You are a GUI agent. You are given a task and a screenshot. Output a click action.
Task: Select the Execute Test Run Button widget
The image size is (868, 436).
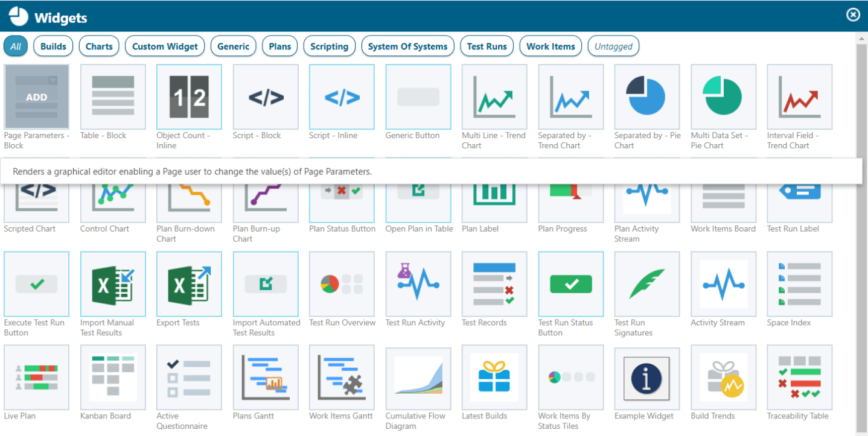tap(36, 283)
